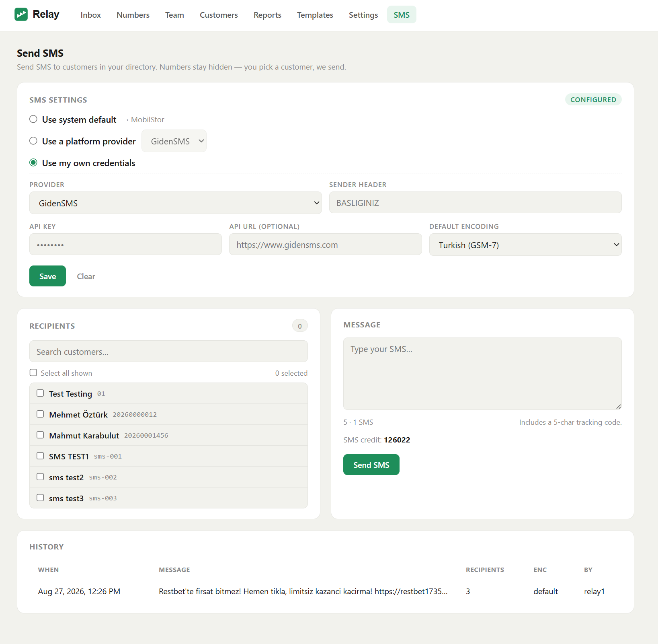
Task: Click the SMS credit value 126022
Action: pos(397,440)
